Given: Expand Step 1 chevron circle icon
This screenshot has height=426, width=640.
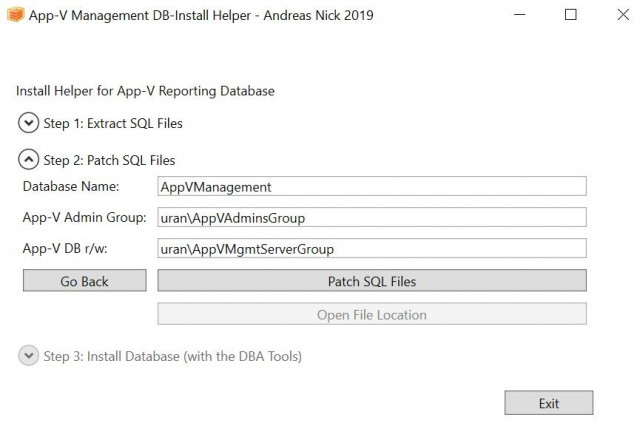Looking at the screenshot, I should (x=29, y=123).
